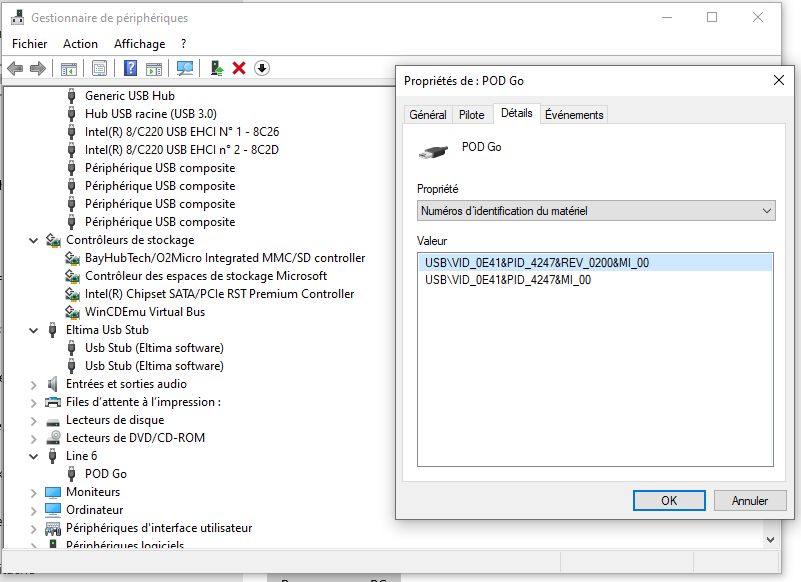Select the WinCDEmu Virtual Bus device
This screenshot has width=801, height=582.
144,312
